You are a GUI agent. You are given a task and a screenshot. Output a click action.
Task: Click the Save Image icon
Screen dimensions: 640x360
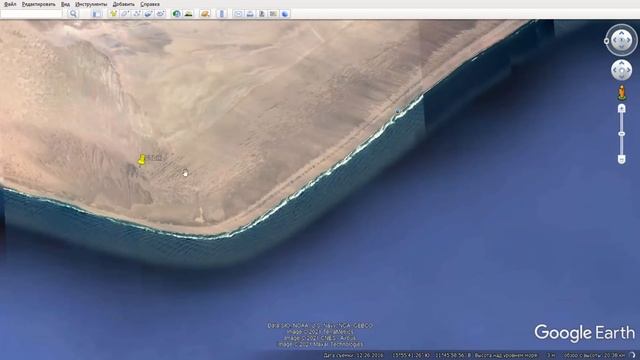click(x=262, y=14)
